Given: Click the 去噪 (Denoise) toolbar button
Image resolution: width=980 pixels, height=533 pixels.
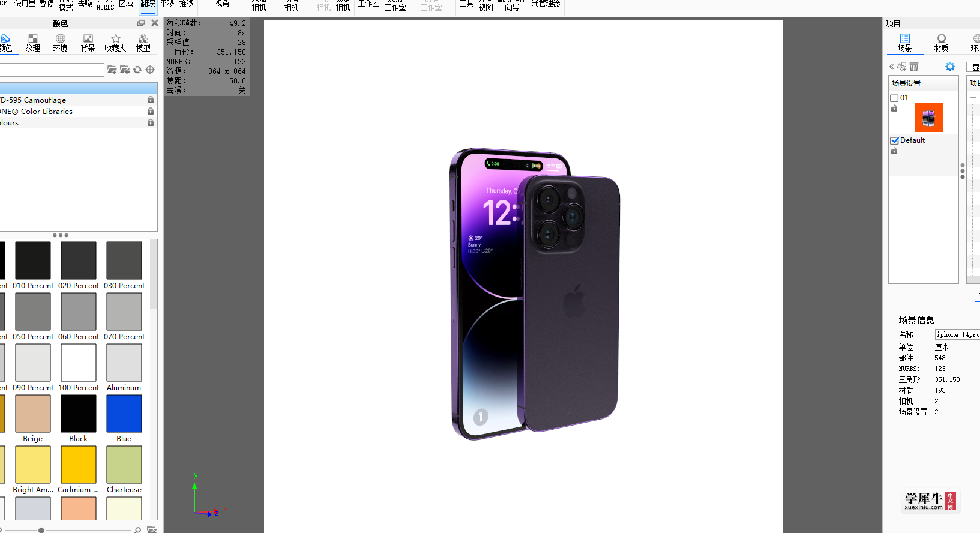Looking at the screenshot, I should tap(85, 4).
